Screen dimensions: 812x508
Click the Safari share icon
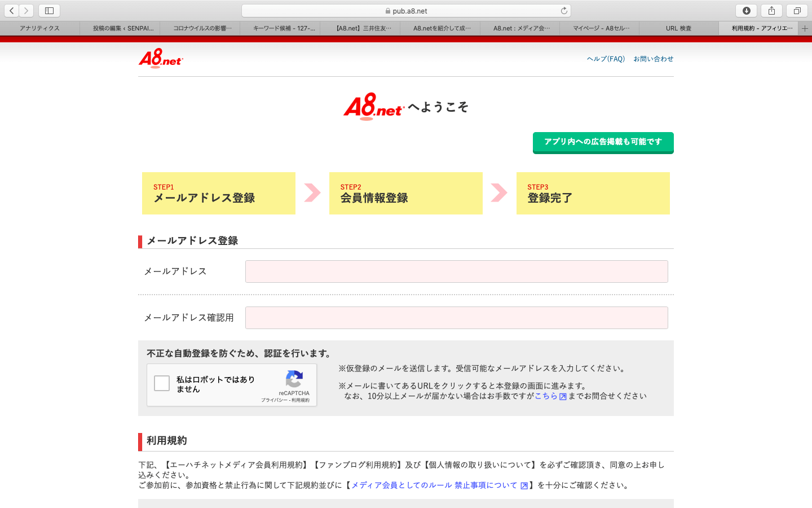[771, 11]
